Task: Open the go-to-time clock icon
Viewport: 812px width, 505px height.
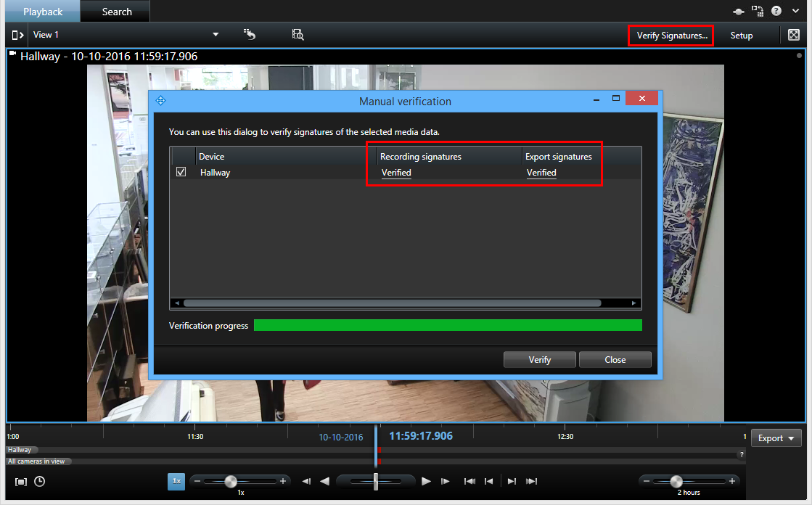Action: click(x=39, y=481)
